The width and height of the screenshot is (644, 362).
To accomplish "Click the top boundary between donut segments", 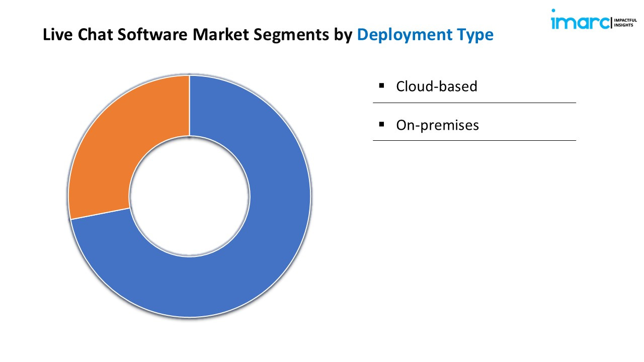I will pos(190,106).
